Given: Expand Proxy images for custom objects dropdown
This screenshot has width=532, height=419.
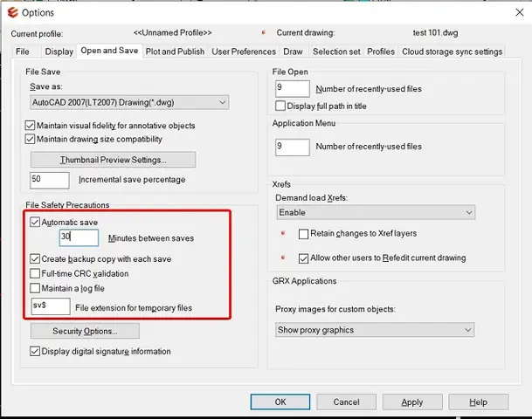Looking at the screenshot, I should tap(375, 330).
